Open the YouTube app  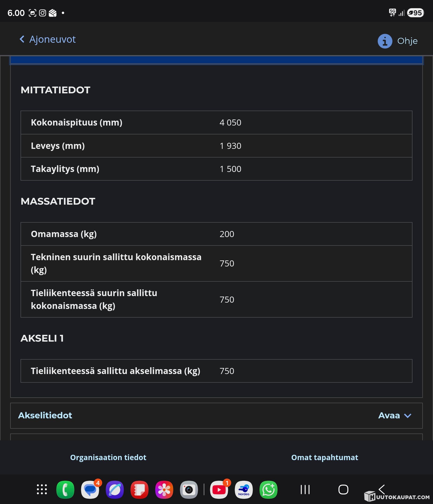pos(219,489)
